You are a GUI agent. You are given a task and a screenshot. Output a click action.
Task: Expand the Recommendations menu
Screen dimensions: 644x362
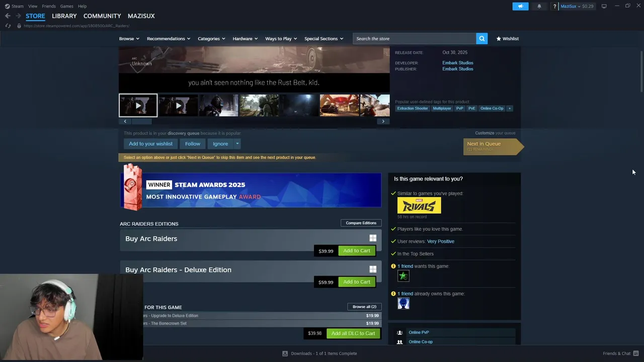(x=169, y=39)
